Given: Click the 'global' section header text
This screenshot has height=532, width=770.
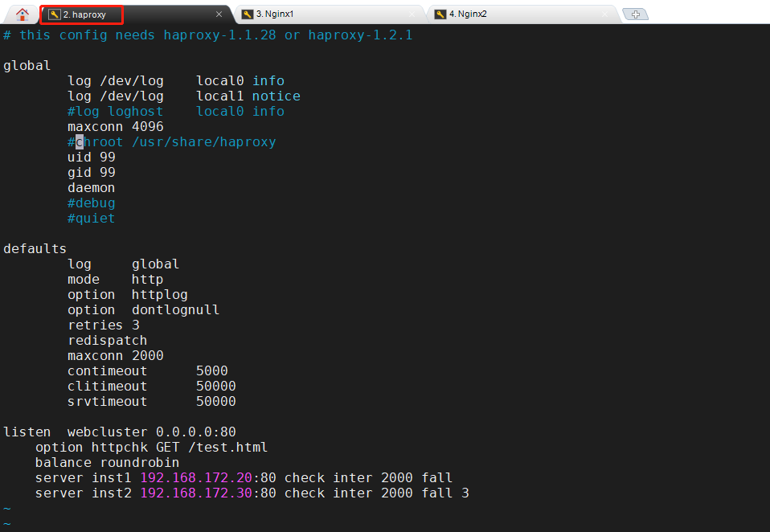Looking at the screenshot, I should [27, 66].
